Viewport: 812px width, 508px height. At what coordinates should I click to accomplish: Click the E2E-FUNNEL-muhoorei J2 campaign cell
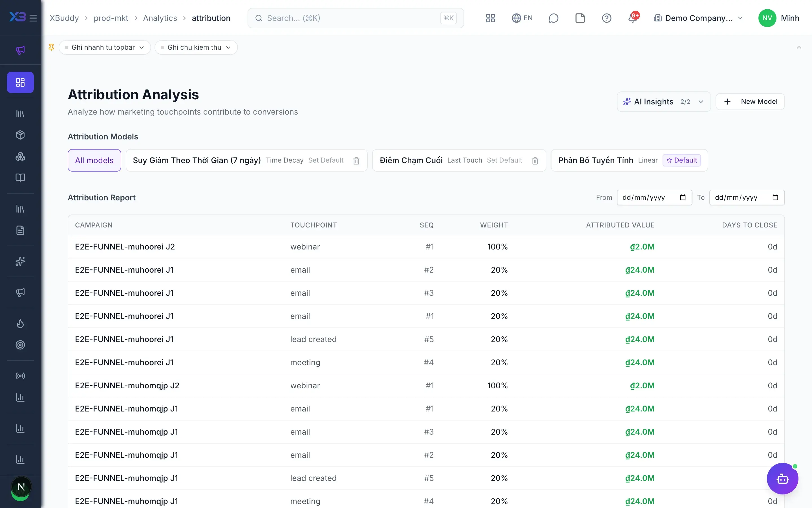tap(125, 247)
